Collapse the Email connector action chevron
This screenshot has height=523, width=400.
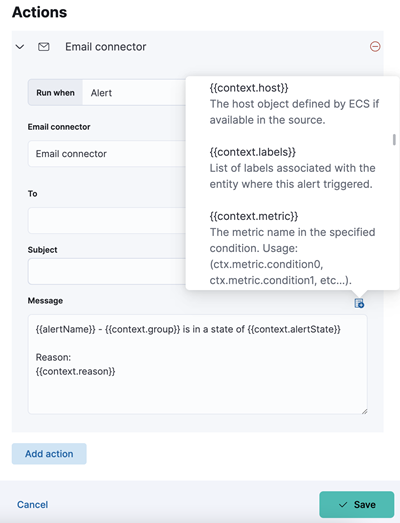click(x=20, y=47)
